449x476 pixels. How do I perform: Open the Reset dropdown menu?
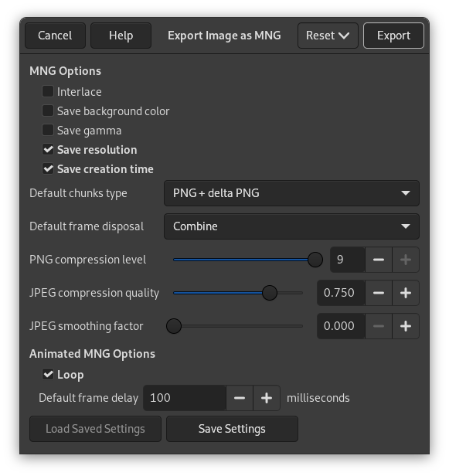(x=328, y=36)
